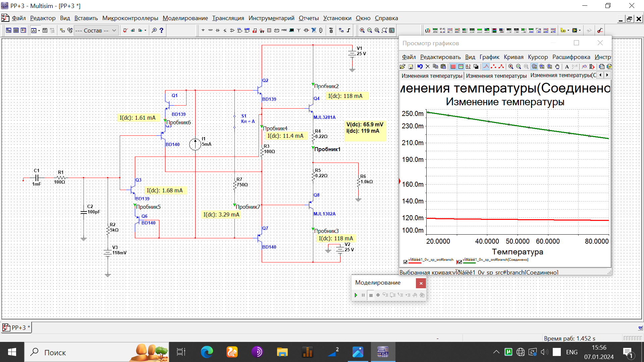Show next Grapher tabs with right arrow
Screen dimensions: 644x362
(607, 75)
